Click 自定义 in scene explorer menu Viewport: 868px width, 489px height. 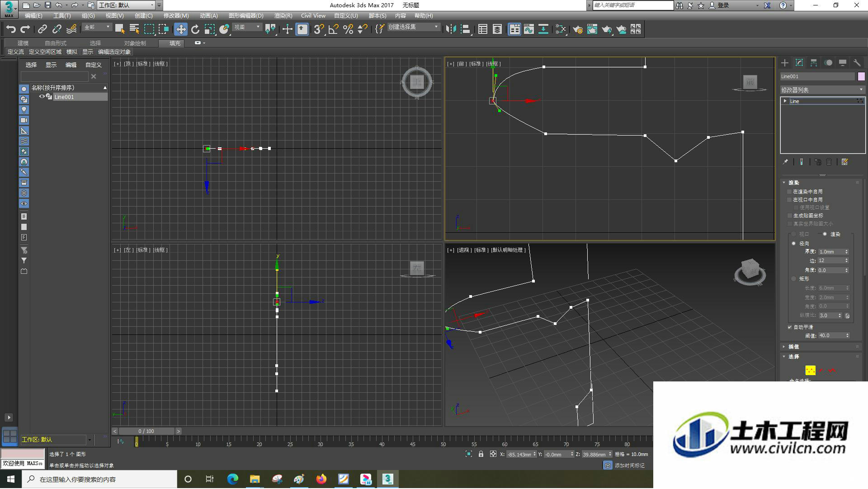point(94,65)
